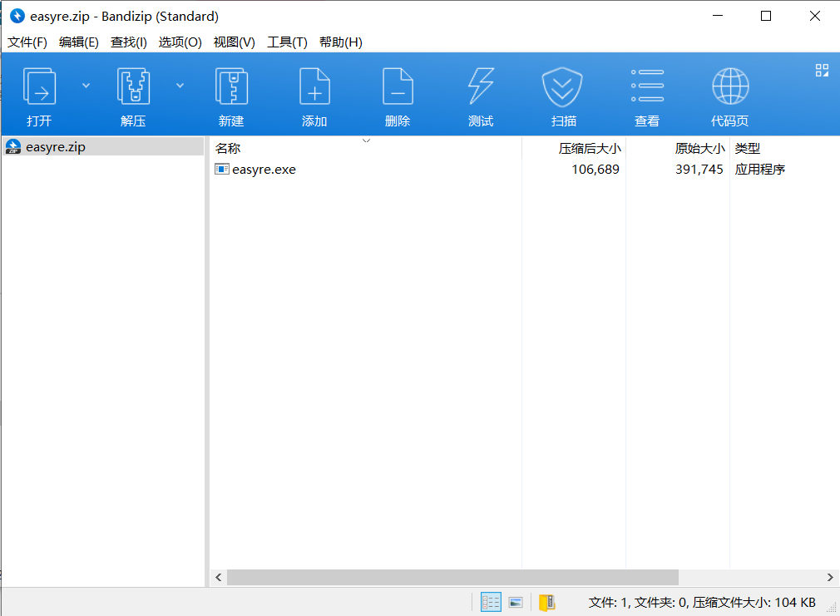Click the easyre.exe application icon
The image size is (840, 616).
(222, 170)
